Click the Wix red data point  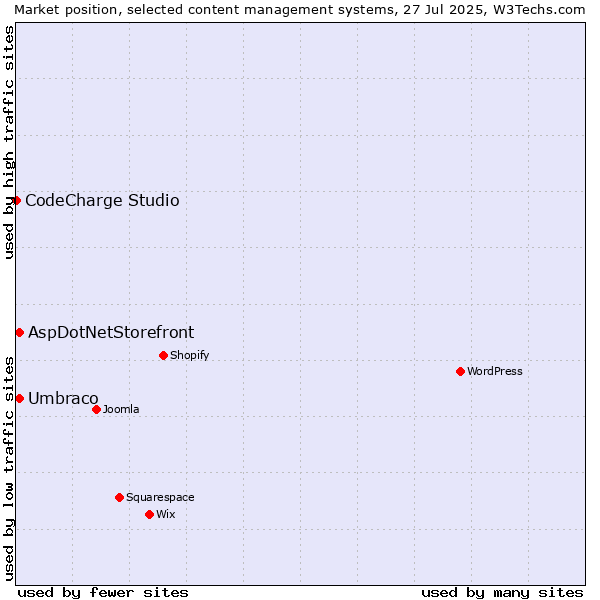(150, 514)
